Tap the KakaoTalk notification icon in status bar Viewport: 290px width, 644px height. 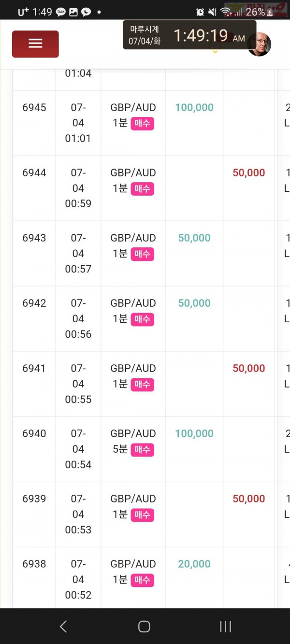pyautogui.click(x=61, y=12)
